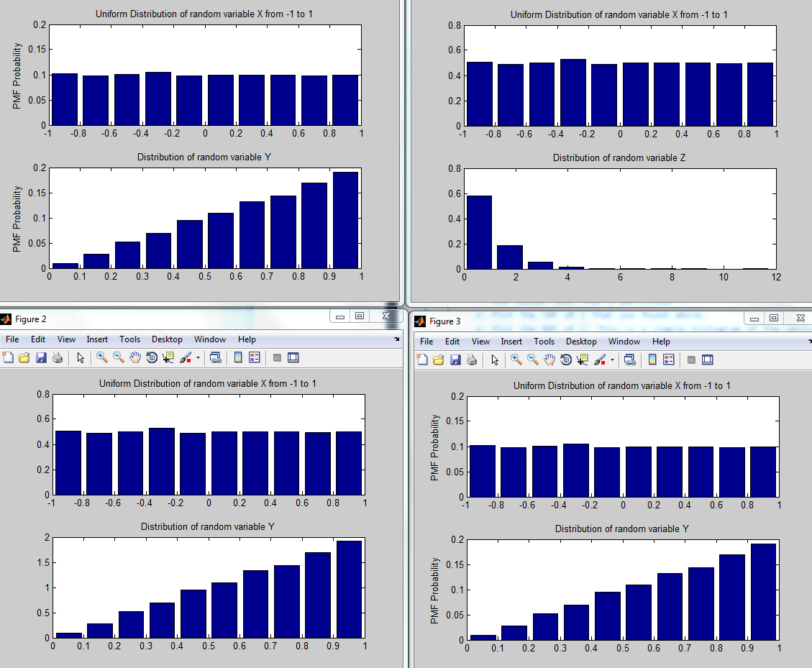The image size is (812, 668).
Task: Toggle the Insert Legend button in Figure 2
Action: (254, 357)
